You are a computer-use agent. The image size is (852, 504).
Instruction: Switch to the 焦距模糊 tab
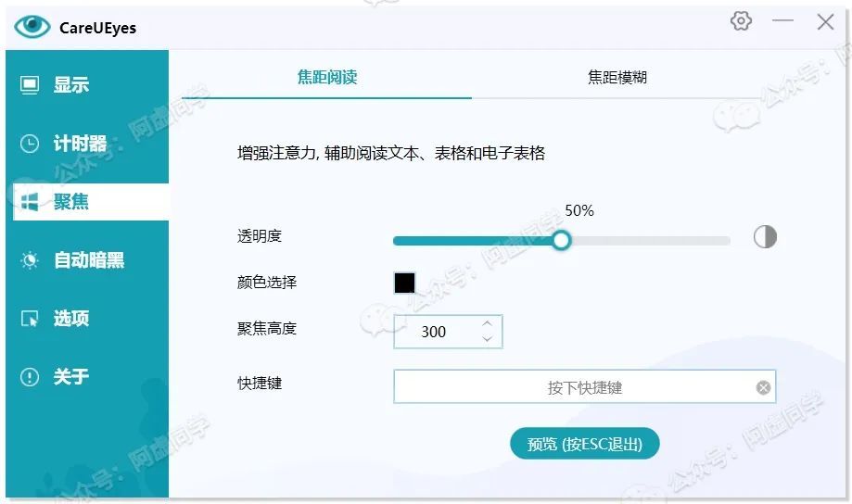tap(617, 78)
